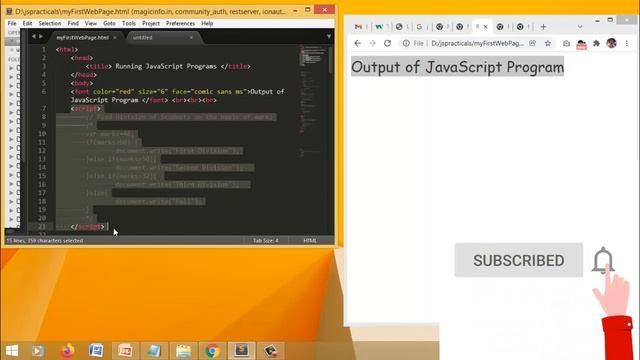This screenshot has height=360, width=640.
Task: Go to previous tab with left arrow
Action: click(33, 37)
